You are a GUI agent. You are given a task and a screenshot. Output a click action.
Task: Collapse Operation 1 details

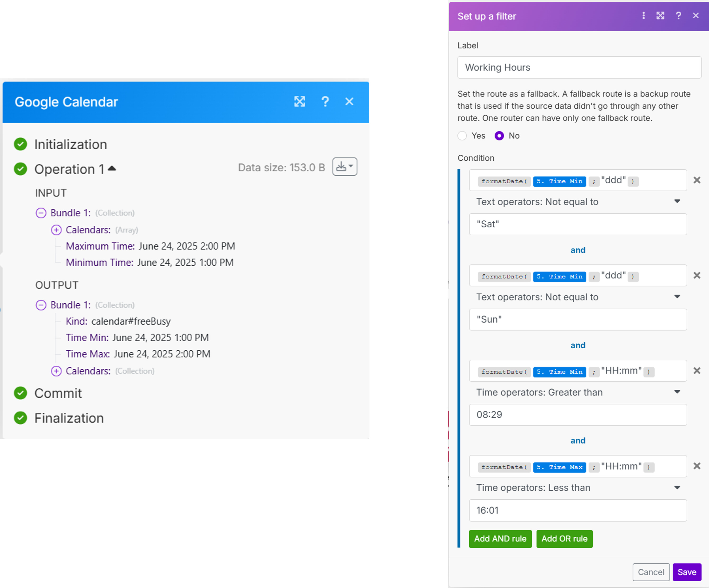coord(112,168)
